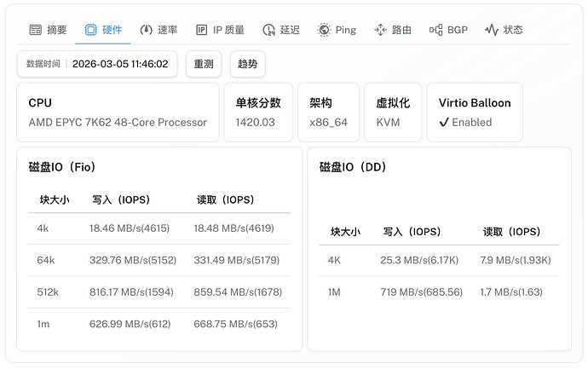The image size is (588, 369).
Task: Click AMD EPYC 7K62 48-Core Processor text
Action: point(118,122)
